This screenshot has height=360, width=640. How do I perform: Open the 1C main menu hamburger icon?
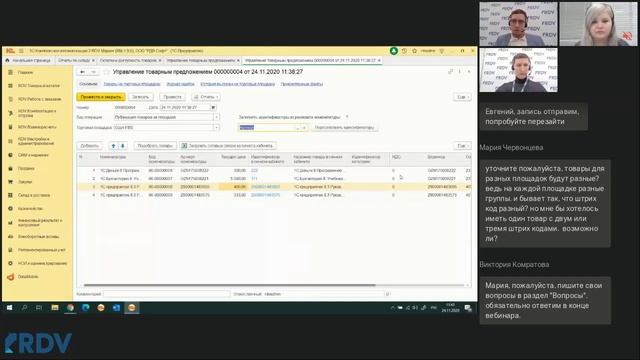(21, 51)
